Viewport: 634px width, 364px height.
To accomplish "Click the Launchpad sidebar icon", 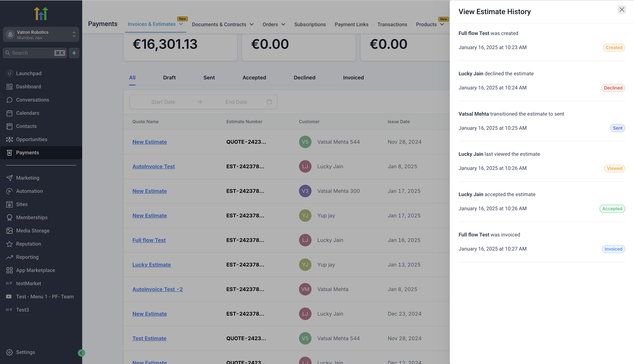I will [x=10, y=73].
